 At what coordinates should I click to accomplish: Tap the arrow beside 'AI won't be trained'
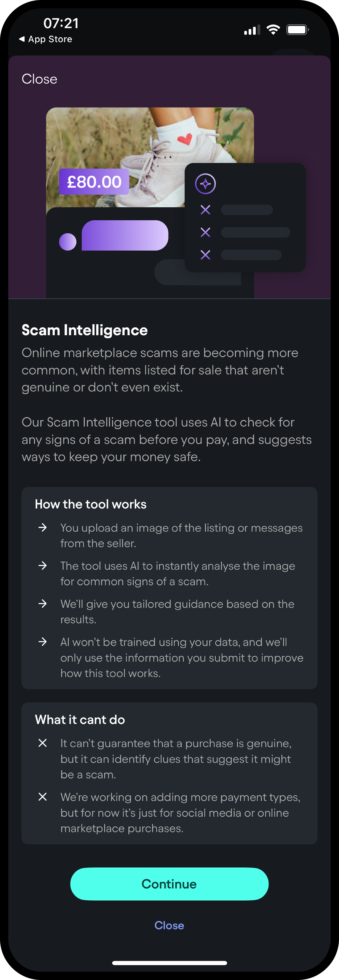43,642
